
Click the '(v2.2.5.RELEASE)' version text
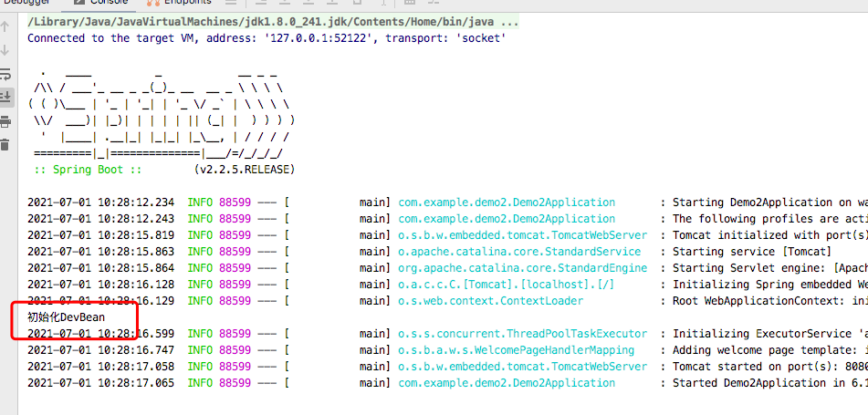[244, 170]
